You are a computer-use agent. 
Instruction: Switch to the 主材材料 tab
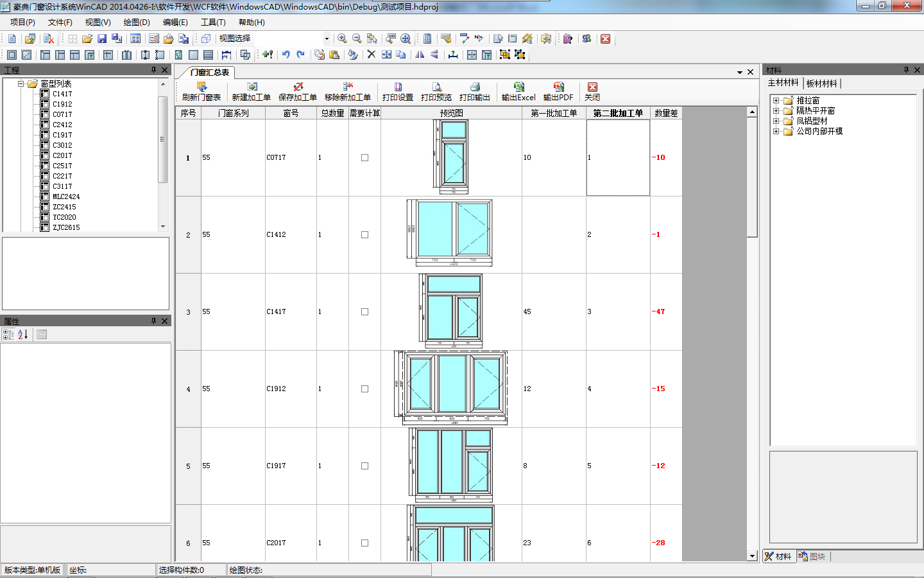tap(783, 83)
